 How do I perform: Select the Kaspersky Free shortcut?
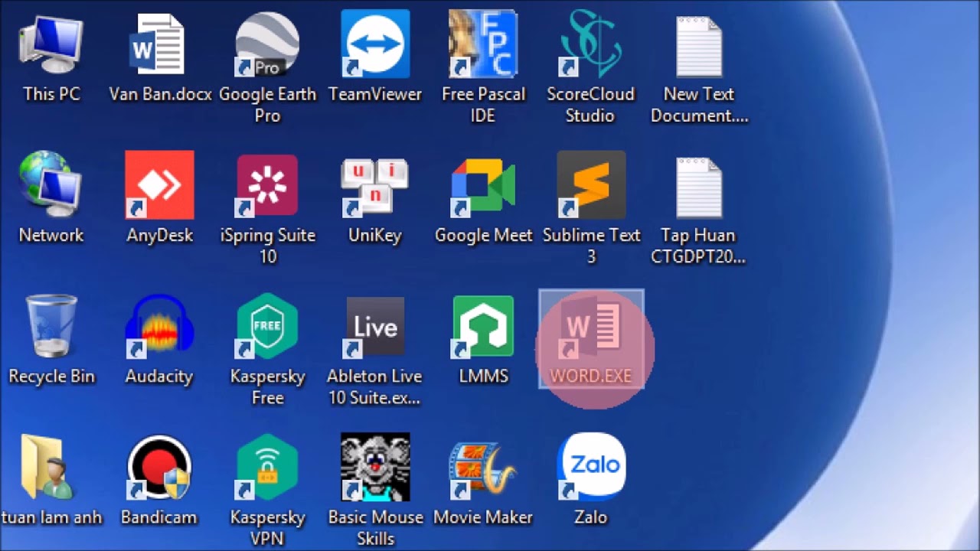(267, 350)
